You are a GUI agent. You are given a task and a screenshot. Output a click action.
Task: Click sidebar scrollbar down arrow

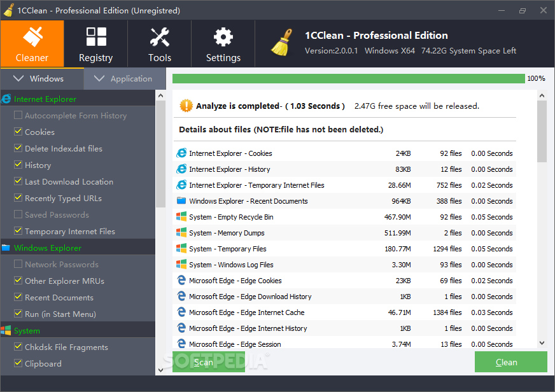click(160, 370)
